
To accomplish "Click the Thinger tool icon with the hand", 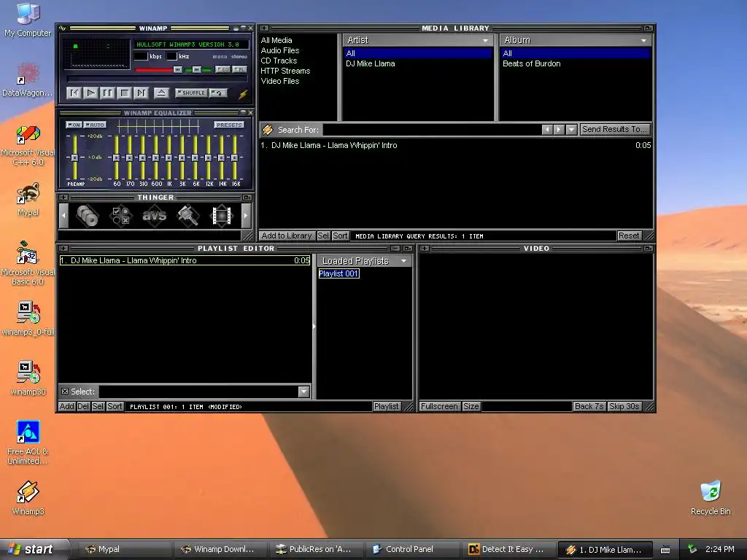I will coord(187,216).
